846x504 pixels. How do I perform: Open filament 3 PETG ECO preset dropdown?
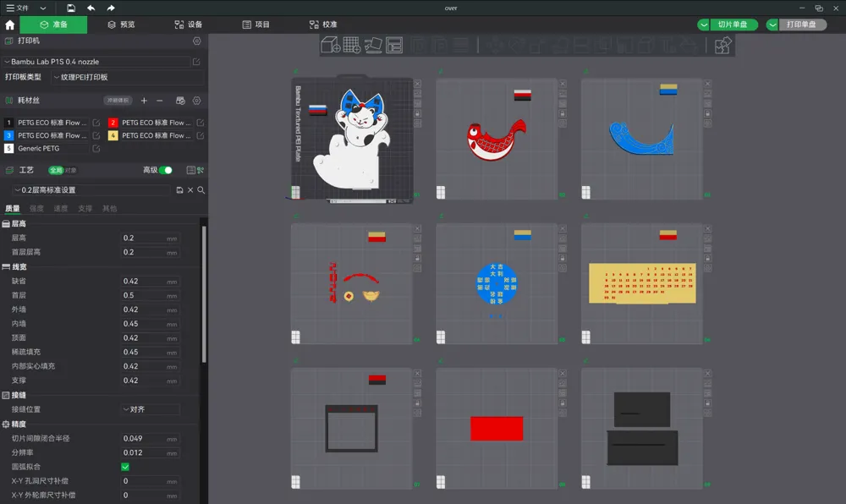tap(52, 136)
